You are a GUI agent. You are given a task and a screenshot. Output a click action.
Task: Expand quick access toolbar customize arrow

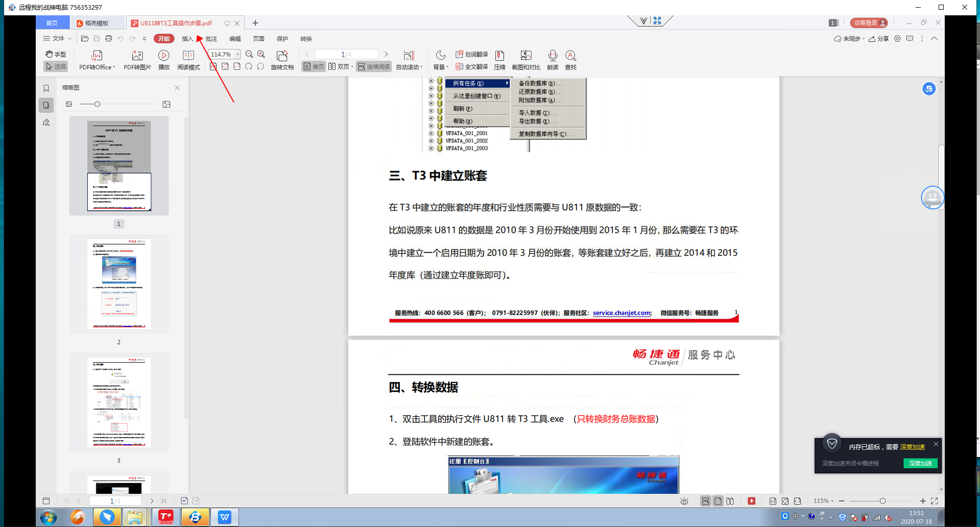coord(145,39)
